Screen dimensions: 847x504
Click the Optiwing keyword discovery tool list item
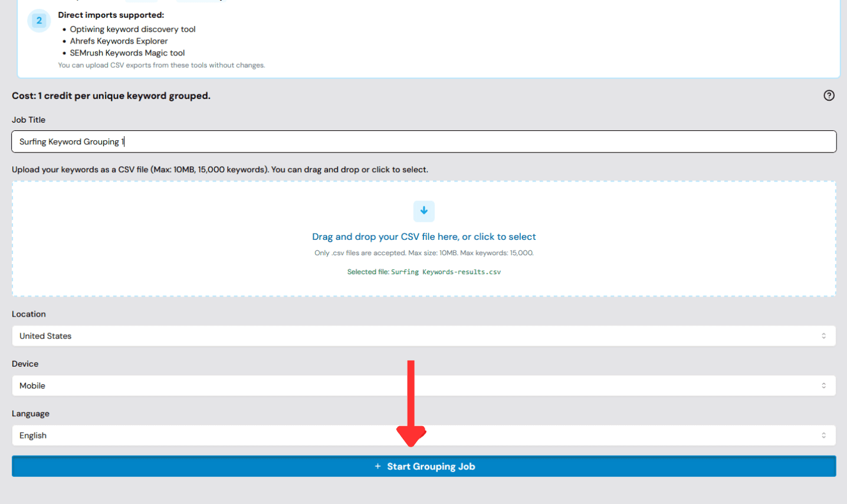click(132, 29)
